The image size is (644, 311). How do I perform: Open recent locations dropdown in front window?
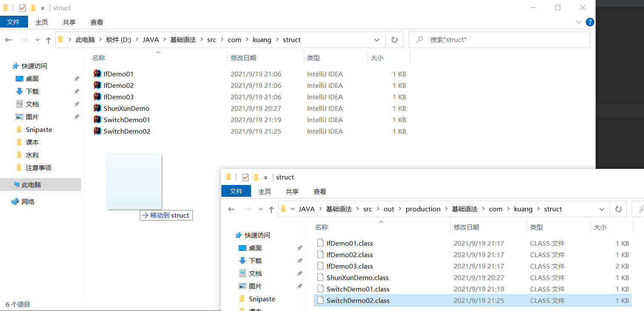pyautogui.click(x=260, y=209)
